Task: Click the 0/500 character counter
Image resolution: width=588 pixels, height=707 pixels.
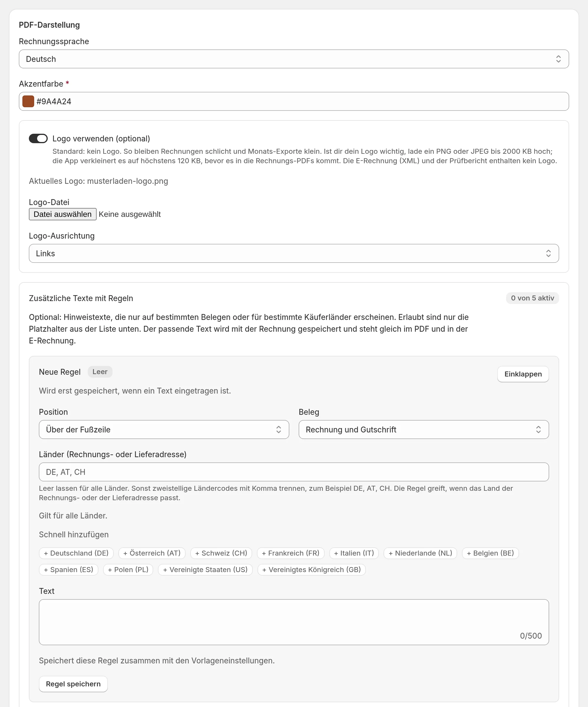Action: point(531,636)
